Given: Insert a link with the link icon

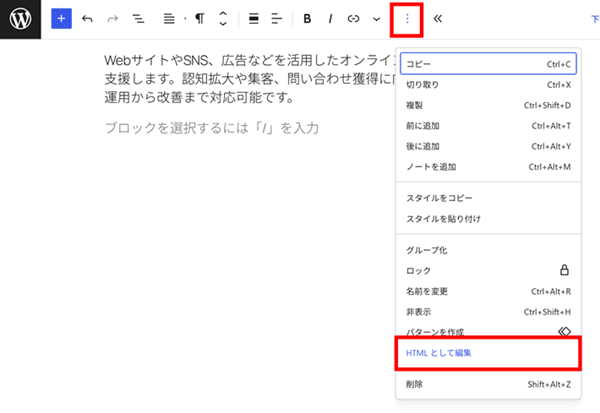Looking at the screenshot, I should point(353,19).
